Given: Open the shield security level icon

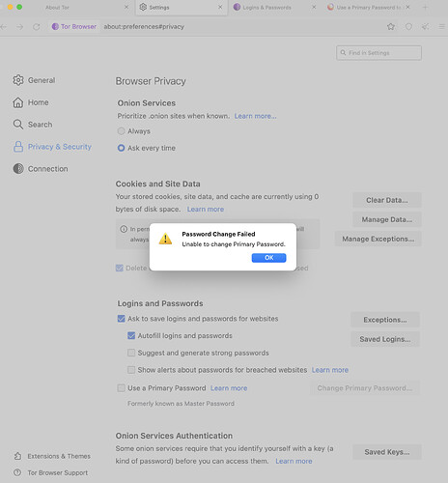Looking at the screenshot, I should pos(408,27).
